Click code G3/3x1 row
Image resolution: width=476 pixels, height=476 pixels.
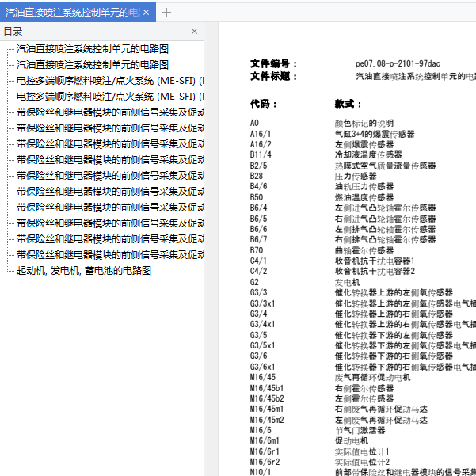click(263, 303)
